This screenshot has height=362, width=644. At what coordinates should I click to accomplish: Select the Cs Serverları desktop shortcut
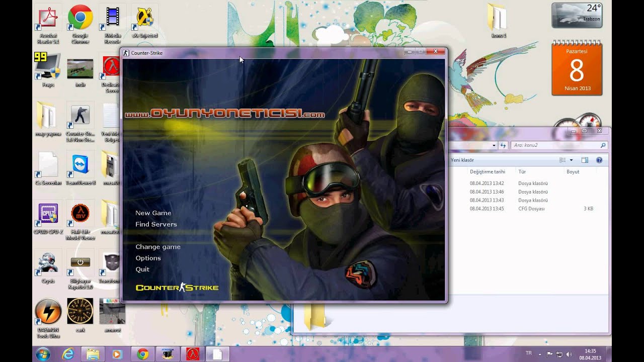coord(48,168)
